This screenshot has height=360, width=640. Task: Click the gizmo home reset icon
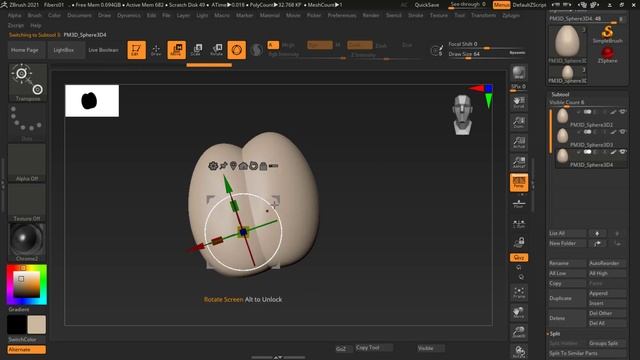[243, 165]
